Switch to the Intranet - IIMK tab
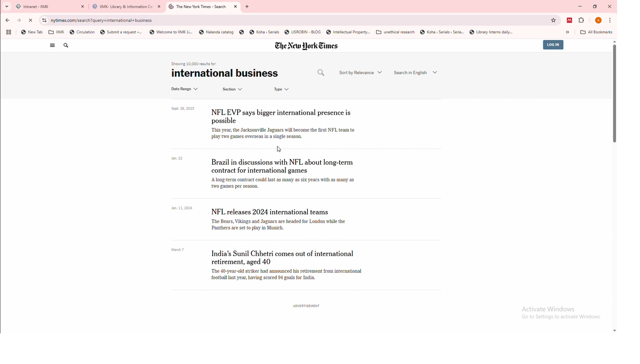This screenshot has width=640, height=364. click(x=47, y=7)
